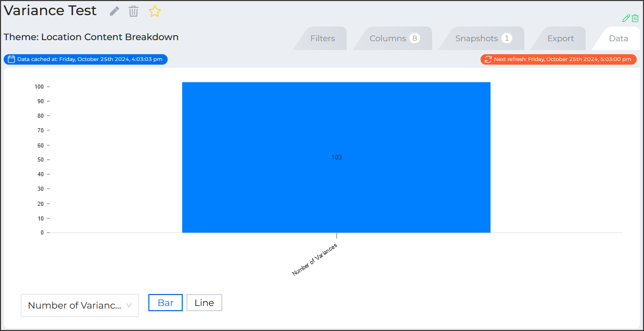This screenshot has width=644, height=331.
Task: Open the Export tab
Action: (x=561, y=39)
